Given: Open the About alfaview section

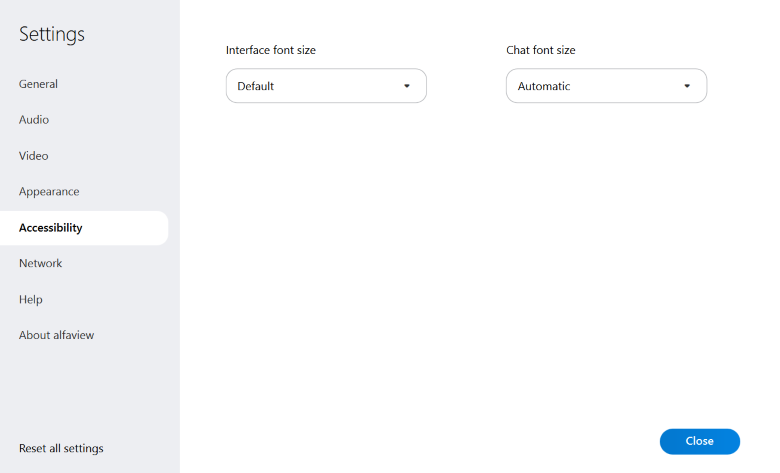Looking at the screenshot, I should (x=56, y=336).
